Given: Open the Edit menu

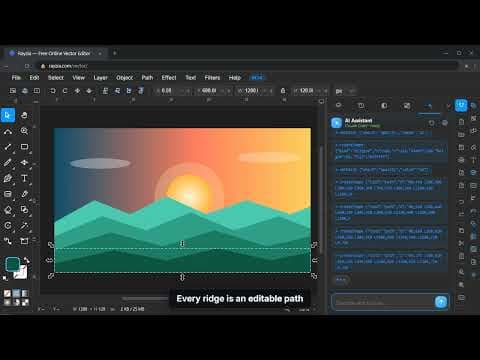Looking at the screenshot, I should (34, 78).
